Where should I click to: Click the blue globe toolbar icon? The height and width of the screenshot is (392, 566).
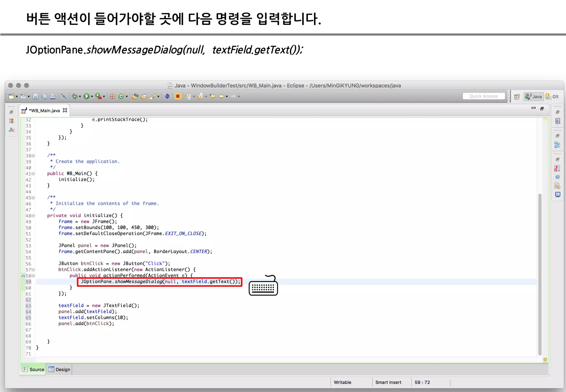point(167,96)
